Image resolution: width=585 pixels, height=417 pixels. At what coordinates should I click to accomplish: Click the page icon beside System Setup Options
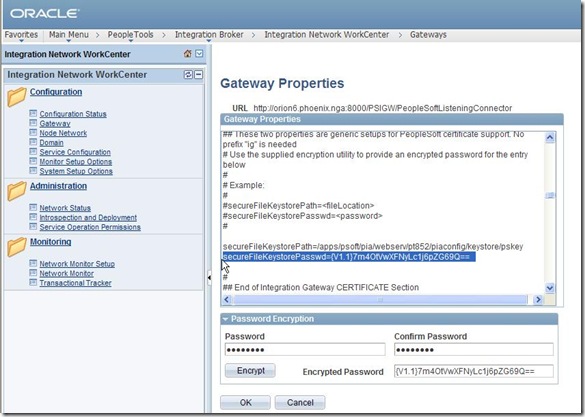pyautogui.click(x=33, y=171)
